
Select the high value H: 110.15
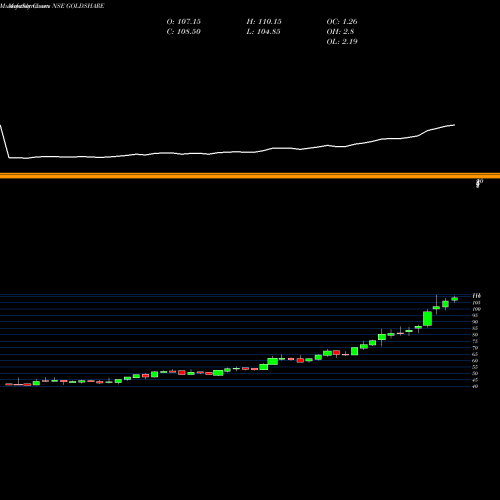click(x=264, y=22)
